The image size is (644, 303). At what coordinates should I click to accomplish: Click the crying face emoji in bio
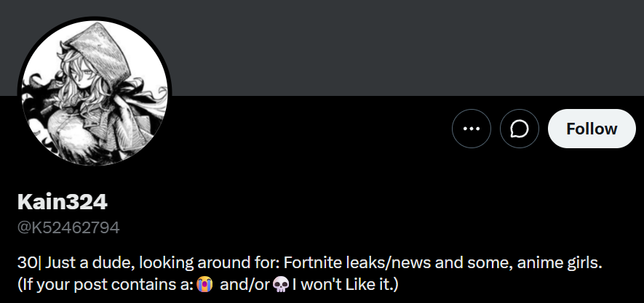pyautogui.click(x=204, y=284)
